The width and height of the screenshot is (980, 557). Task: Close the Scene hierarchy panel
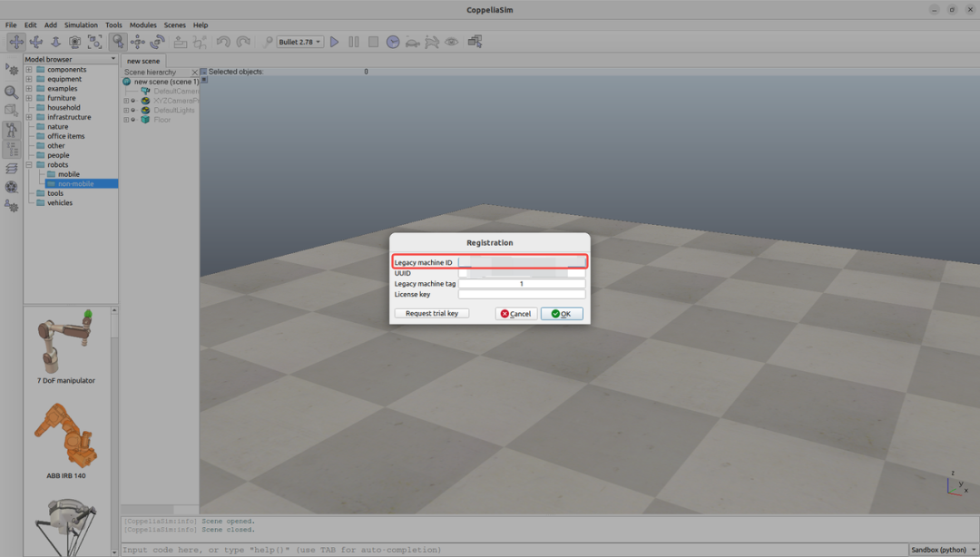[194, 73]
